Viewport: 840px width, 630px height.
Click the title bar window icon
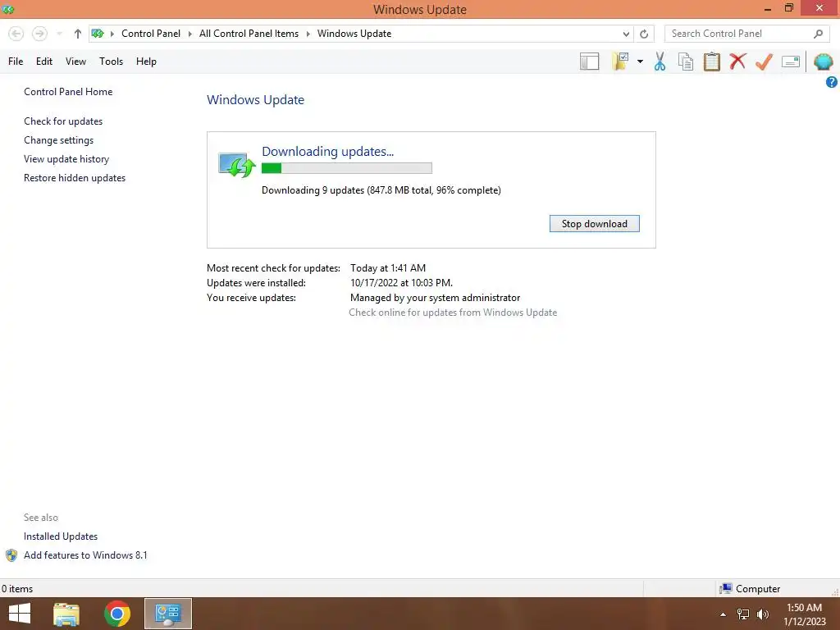click(8, 9)
